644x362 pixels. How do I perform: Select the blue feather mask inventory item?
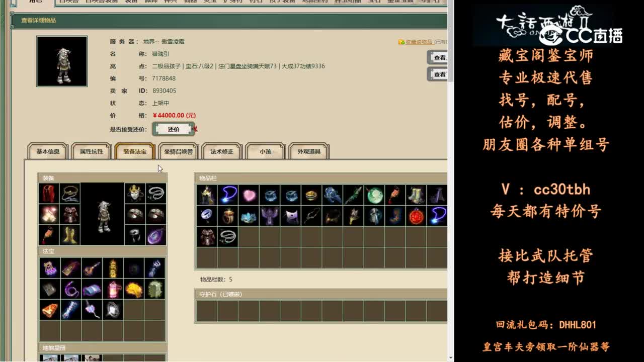pos(249,216)
